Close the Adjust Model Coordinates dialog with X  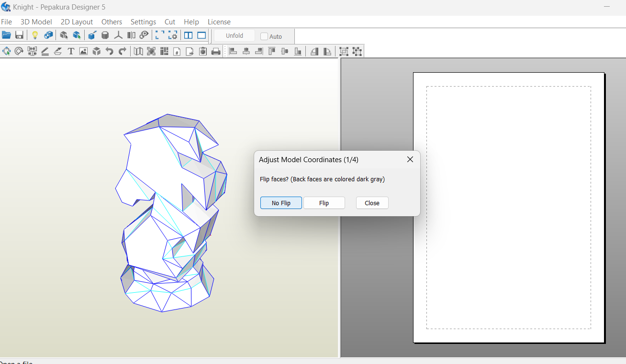point(410,160)
